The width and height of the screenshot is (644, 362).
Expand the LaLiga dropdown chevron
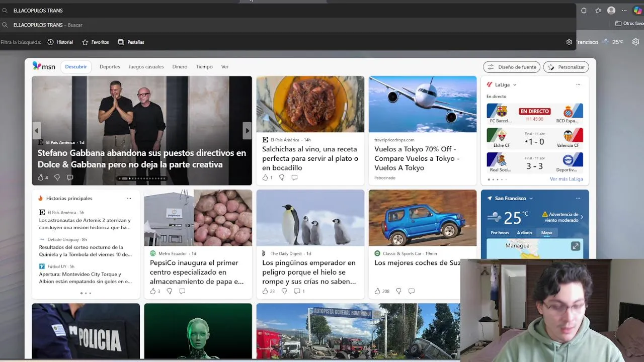pos(515,85)
